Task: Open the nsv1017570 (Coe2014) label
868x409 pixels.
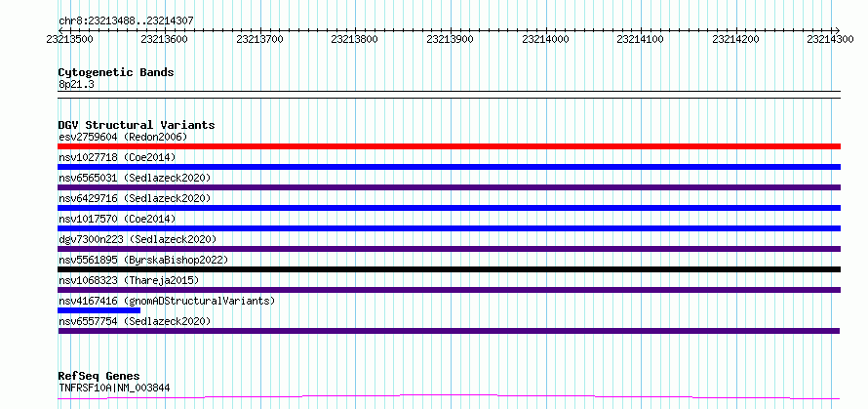Action: (x=117, y=219)
